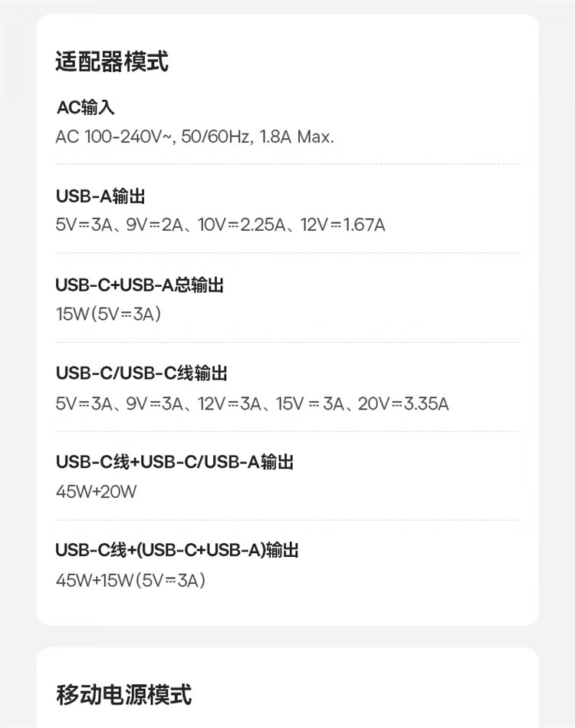Select the AC输入 label
The image size is (575, 728).
click(x=85, y=107)
